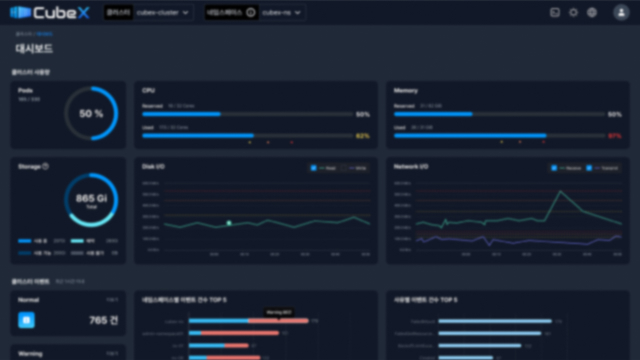
Task: Open the terminal console icon in header
Action: pos(555,13)
